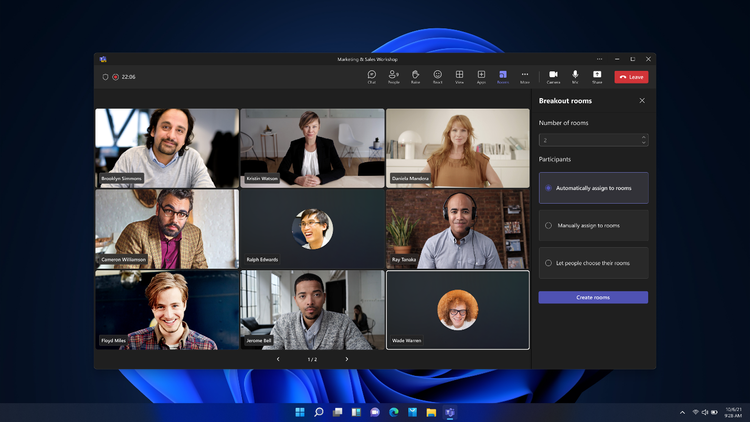
Task: Leave the meeting with Leave button
Action: coord(631,77)
